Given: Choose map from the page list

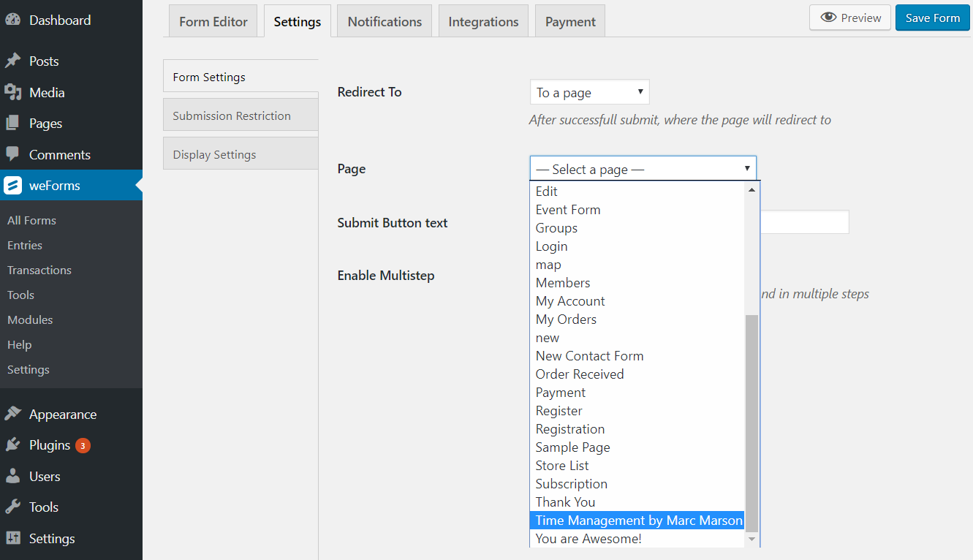Looking at the screenshot, I should click(636, 265).
